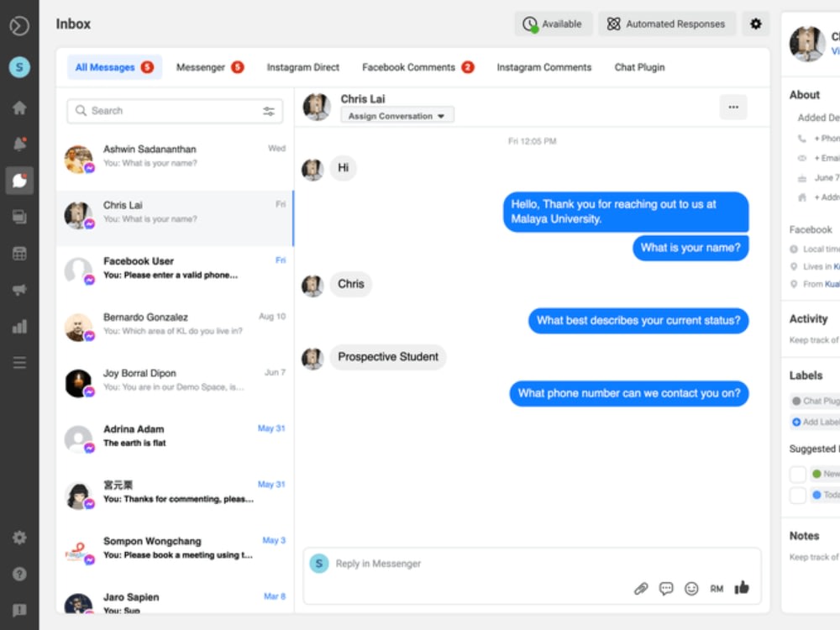Click profile photo in right panel
The height and width of the screenshot is (630, 840).
[807, 44]
